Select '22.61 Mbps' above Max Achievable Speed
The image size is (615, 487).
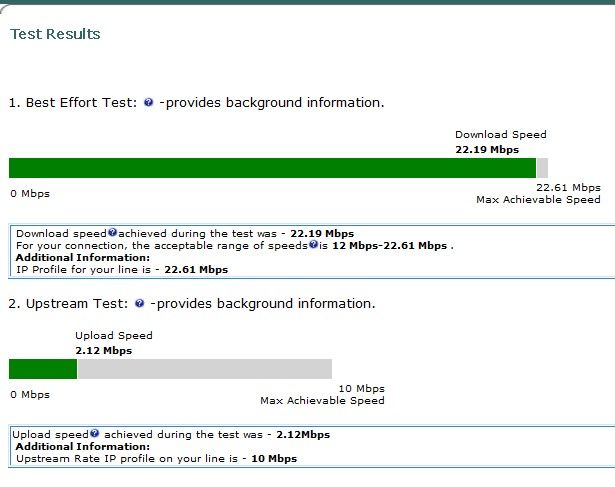[568, 188]
